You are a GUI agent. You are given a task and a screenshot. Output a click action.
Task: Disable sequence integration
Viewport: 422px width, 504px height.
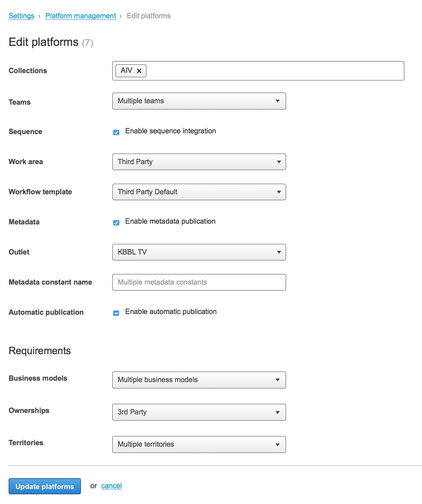pos(116,132)
